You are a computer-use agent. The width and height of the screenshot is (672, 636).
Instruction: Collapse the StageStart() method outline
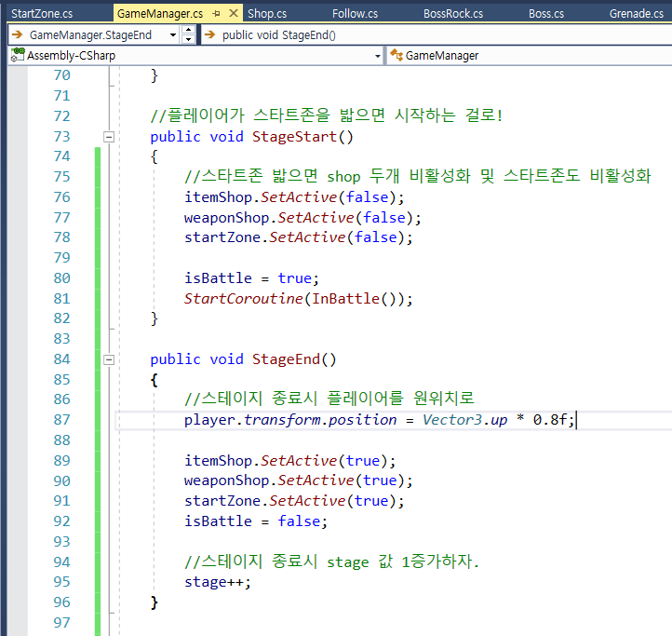(x=109, y=137)
